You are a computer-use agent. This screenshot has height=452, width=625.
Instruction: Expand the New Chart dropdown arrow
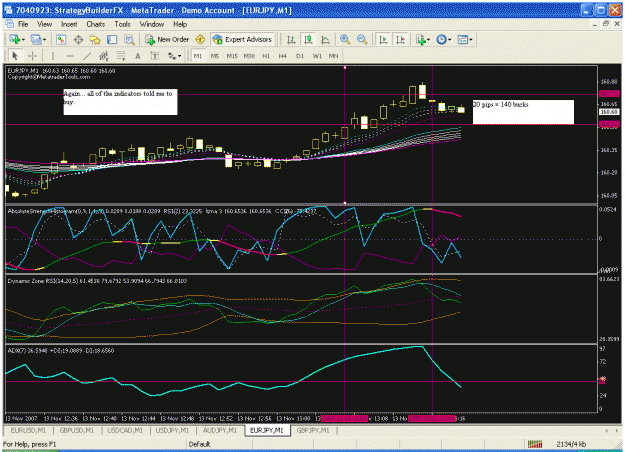coord(23,39)
